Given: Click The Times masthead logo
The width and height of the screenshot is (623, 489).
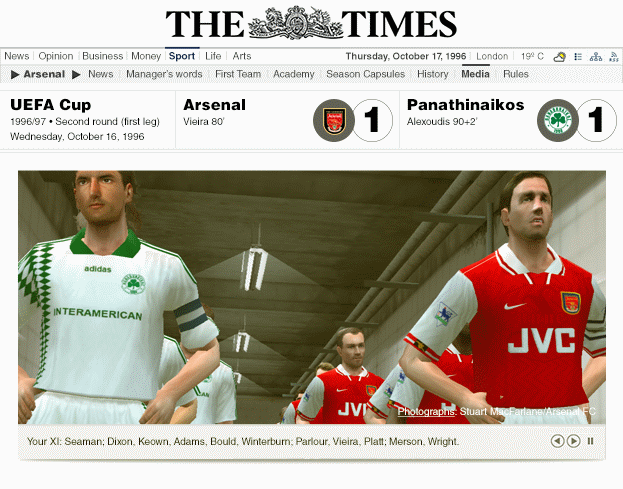Looking at the screenshot, I should (x=311, y=23).
